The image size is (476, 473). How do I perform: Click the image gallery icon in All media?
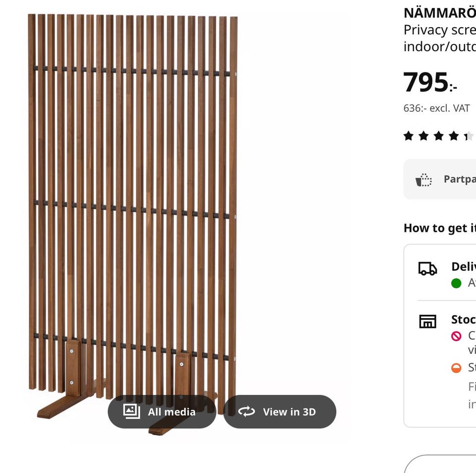131,411
